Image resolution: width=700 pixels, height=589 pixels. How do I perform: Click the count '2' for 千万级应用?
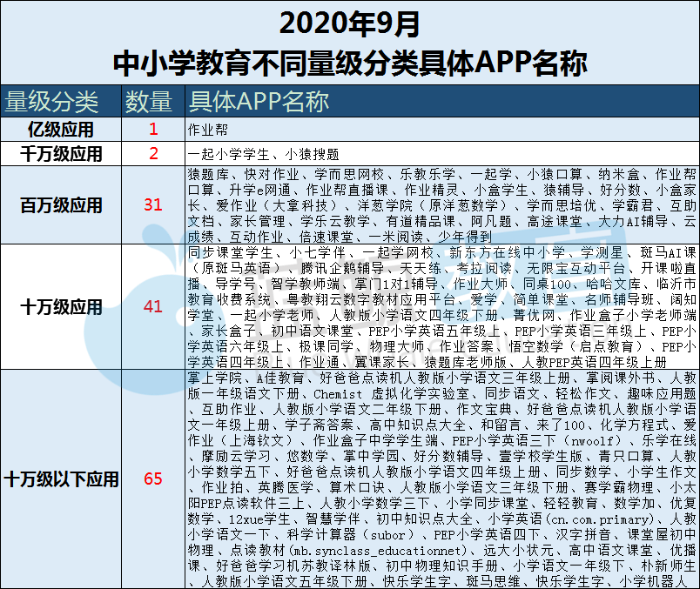[x=153, y=153]
